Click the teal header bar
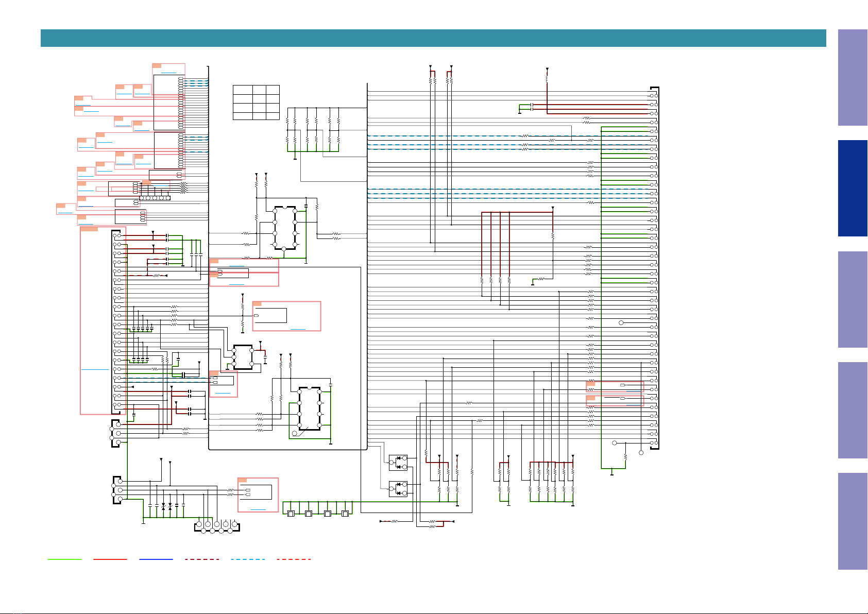 (x=433, y=38)
